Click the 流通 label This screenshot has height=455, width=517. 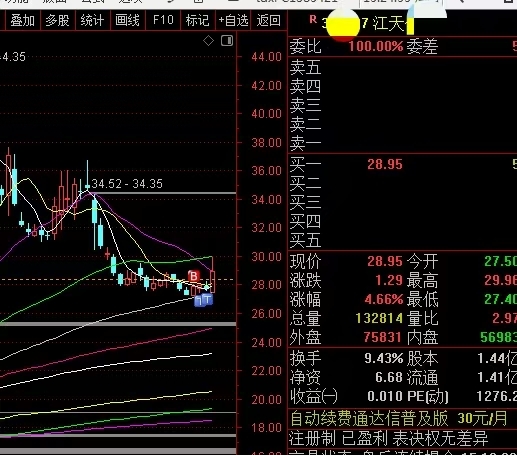(422, 377)
